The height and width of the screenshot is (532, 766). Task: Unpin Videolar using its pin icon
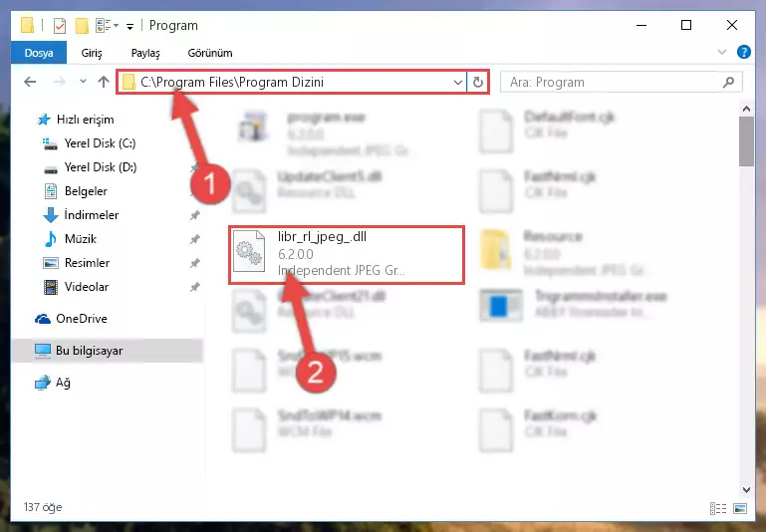pyautogui.click(x=195, y=287)
